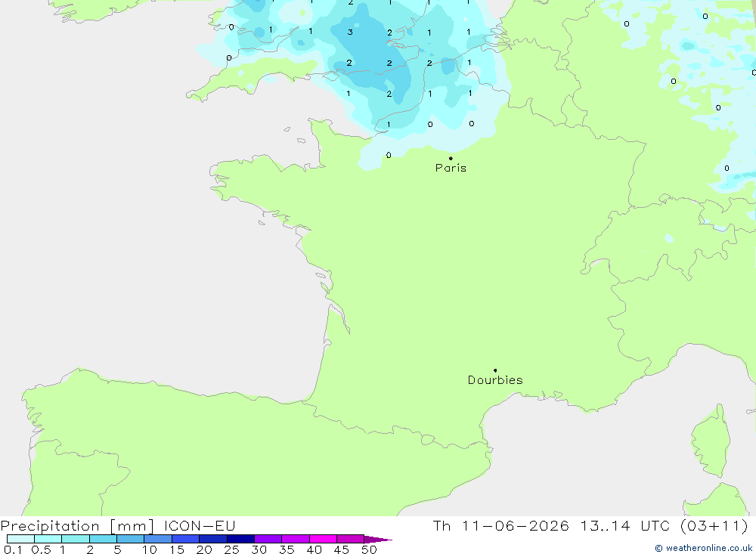Click the over-50 arrow tip of legend

click(x=378, y=539)
